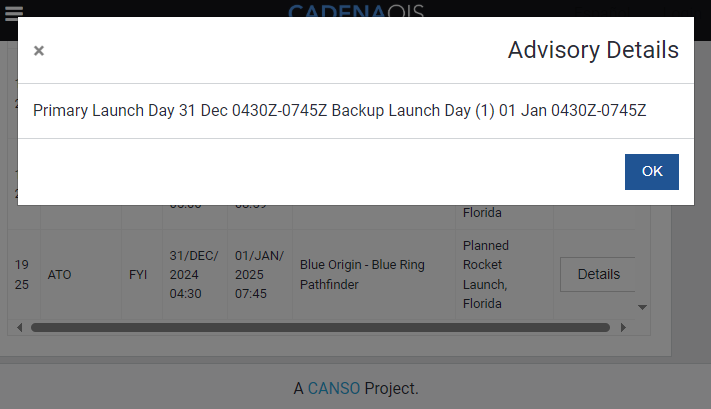Click the 31/DEC/2024 04:30 start date cell
711x409 pixels.
pos(194,274)
